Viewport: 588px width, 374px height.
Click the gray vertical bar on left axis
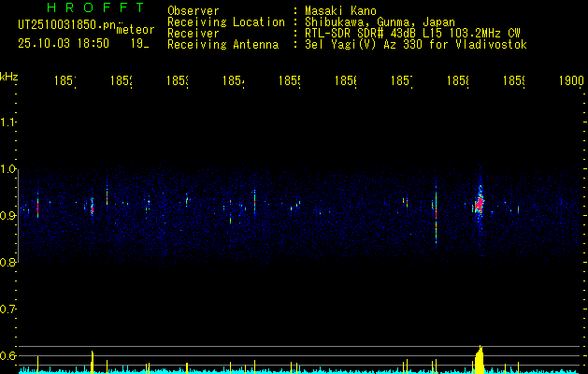(19, 216)
